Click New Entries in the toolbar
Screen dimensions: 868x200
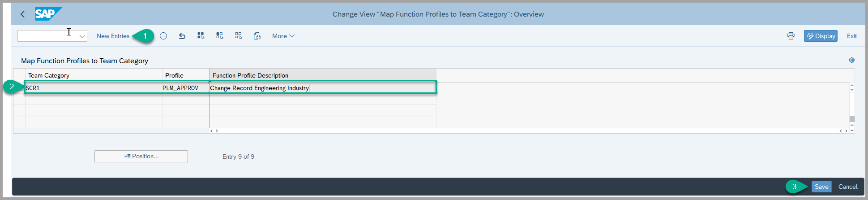point(113,36)
